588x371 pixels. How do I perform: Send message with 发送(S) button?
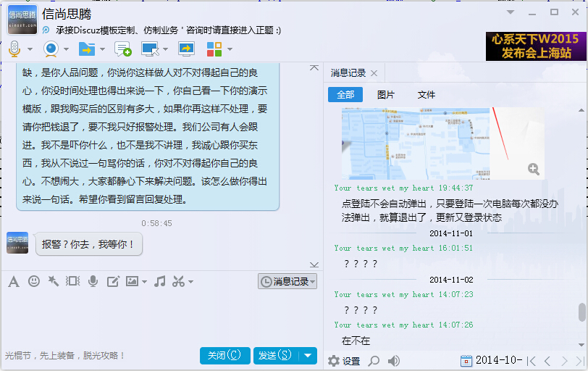276,355
